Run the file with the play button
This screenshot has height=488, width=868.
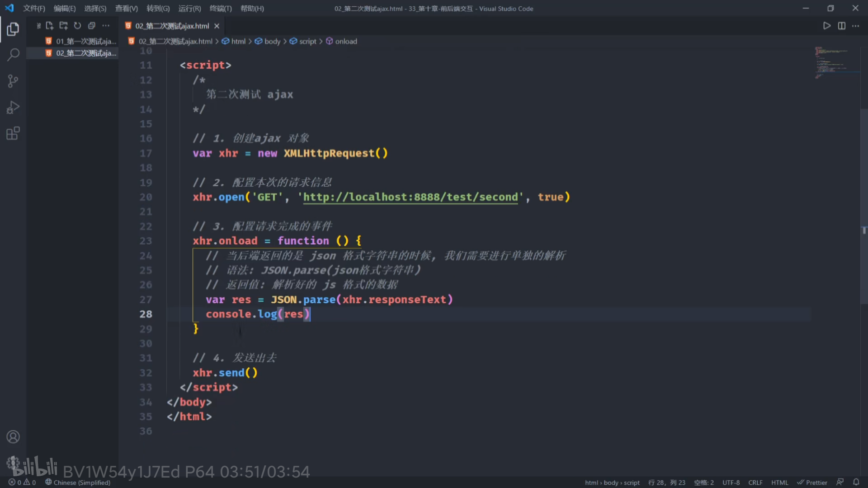[826, 26]
